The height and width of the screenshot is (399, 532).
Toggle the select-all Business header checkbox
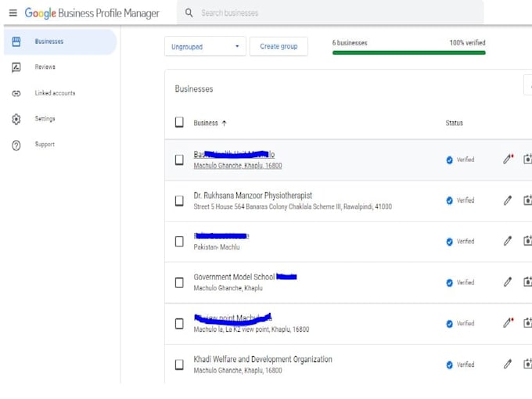(x=179, y=123)
